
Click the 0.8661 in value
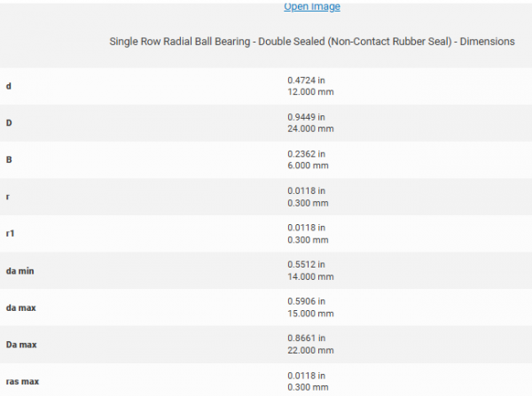(x=307, y=338)
